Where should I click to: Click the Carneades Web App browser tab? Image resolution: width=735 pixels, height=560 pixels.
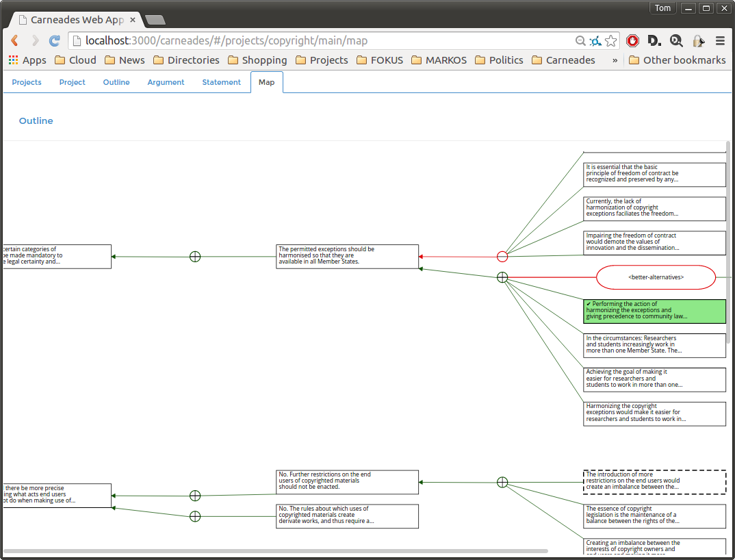pos(77,20)
